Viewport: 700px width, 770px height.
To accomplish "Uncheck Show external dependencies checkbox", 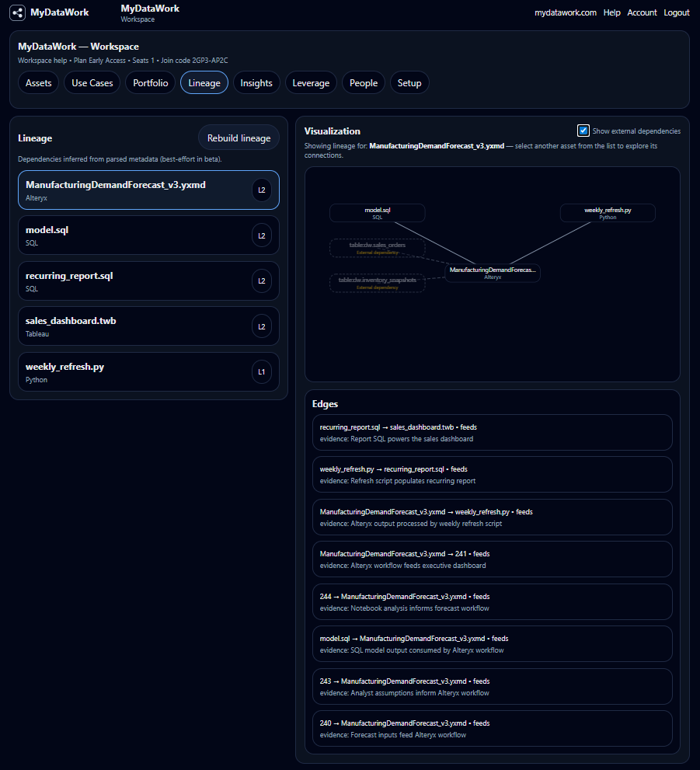I will tap(583, 131).
